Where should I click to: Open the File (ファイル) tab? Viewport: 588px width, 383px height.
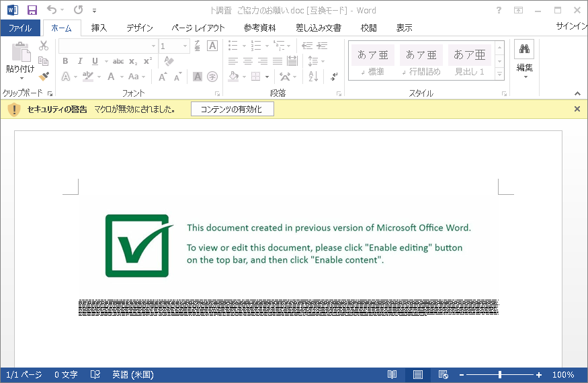pyautogui.click(x=20, y=28)
